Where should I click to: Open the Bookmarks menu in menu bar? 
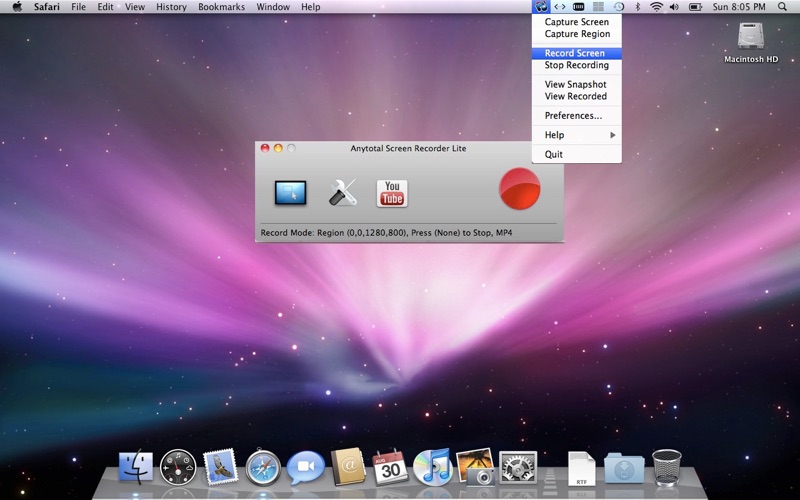221,7
